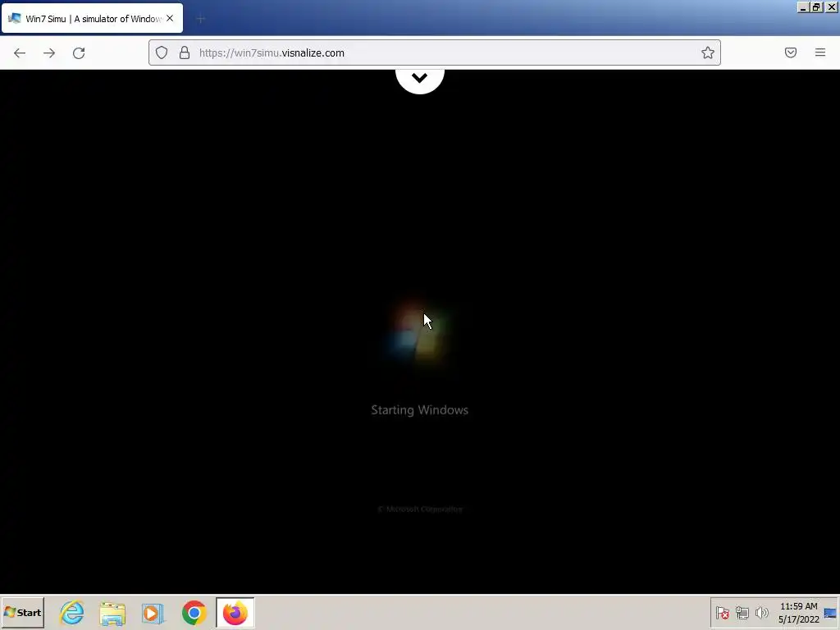This screenshot has width=840, height=630.
Task: Go back using the browser back arrow
Action: pyautogui.click(x=20, y=53)
